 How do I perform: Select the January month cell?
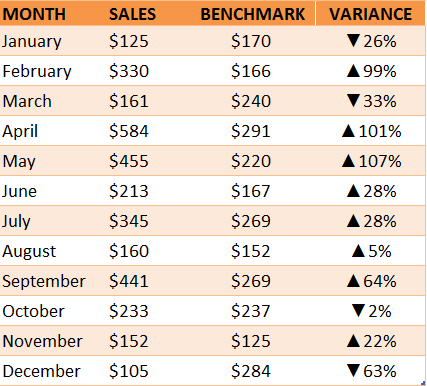click(53, 41)
